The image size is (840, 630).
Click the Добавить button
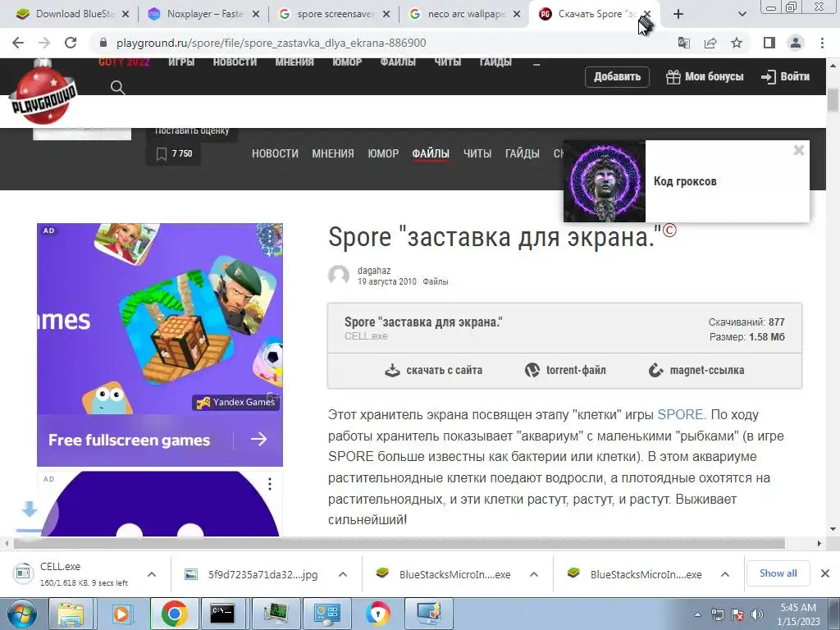pyautogui.click(x=617, y=76)
